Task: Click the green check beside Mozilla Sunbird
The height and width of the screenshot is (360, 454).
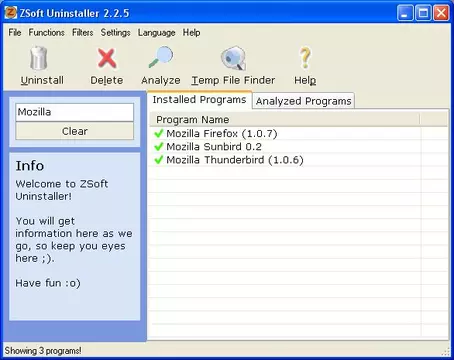Action: click(x=159, y=147)
